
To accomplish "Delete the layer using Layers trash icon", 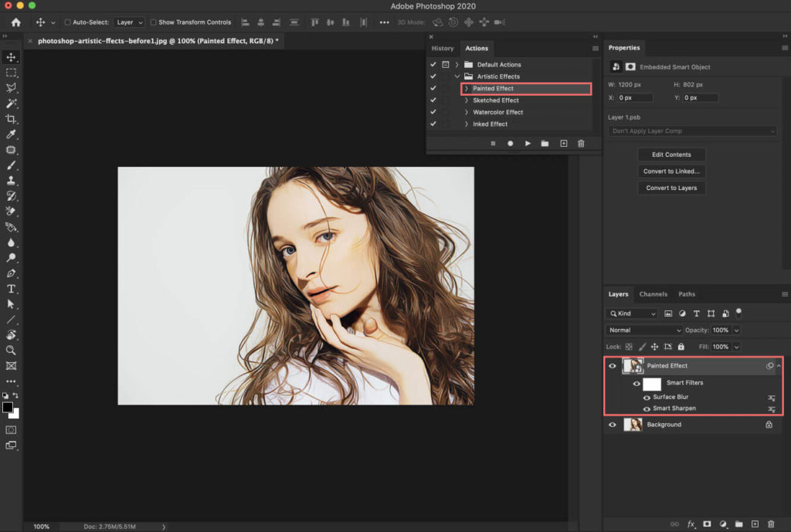I will 771,524.
